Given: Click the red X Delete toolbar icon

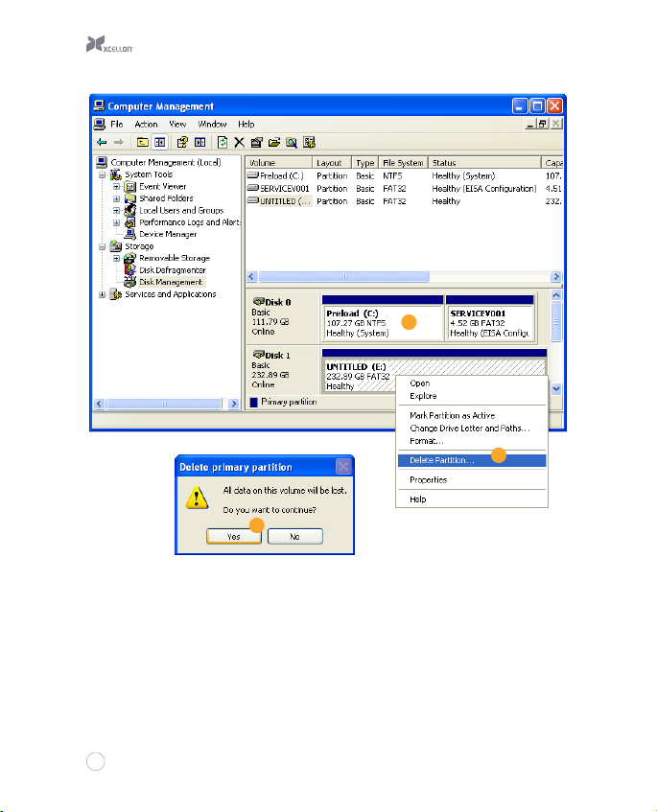Looking at the screenshot, I should point(240,142).
